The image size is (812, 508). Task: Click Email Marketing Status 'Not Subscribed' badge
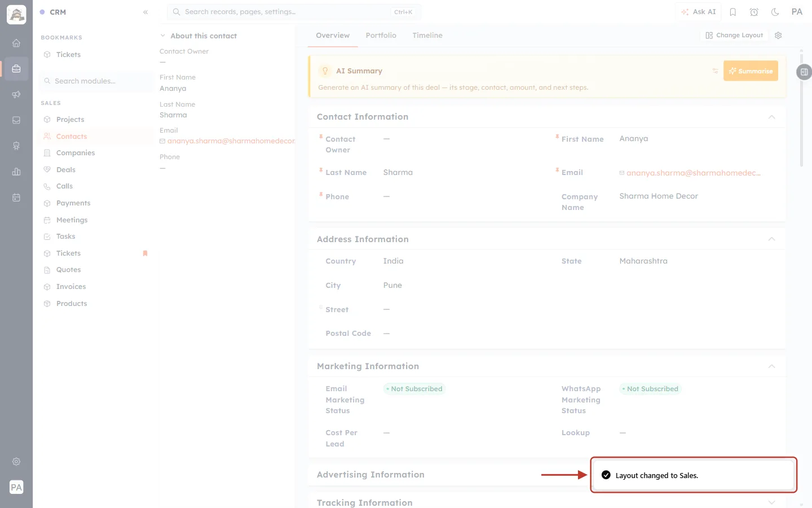click(414, 389)
